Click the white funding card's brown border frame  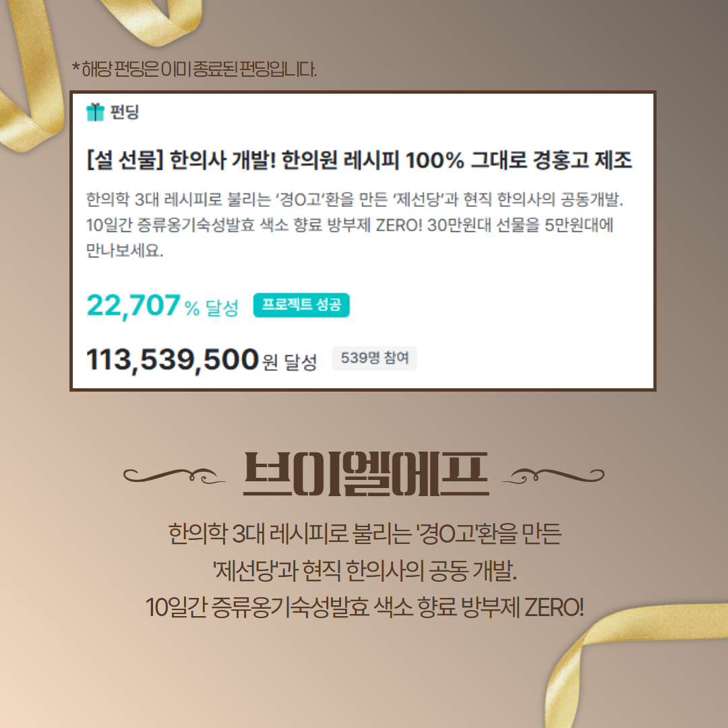pyautogui.click(x=363, y=92)
